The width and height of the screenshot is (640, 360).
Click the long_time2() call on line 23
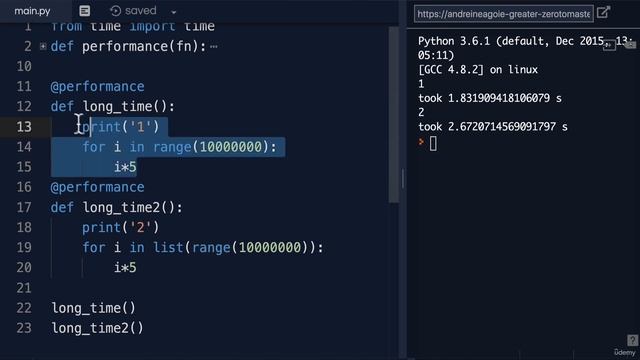pos(98,328)
